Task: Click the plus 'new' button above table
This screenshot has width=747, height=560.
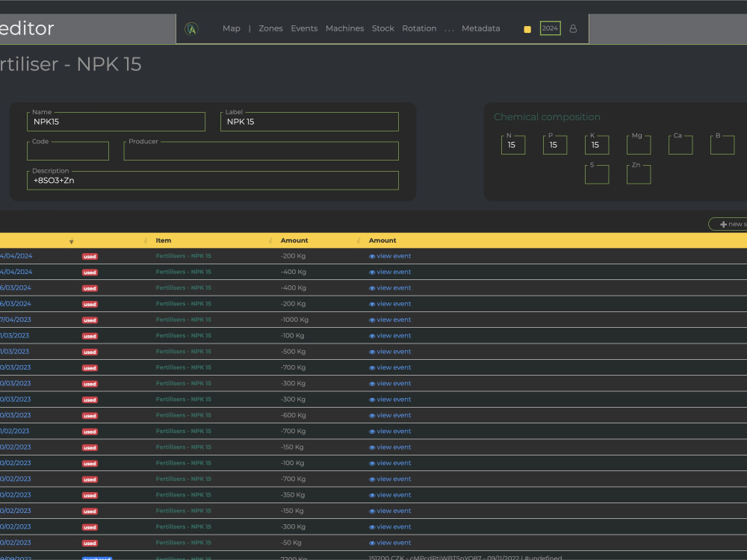Action: 729,224
